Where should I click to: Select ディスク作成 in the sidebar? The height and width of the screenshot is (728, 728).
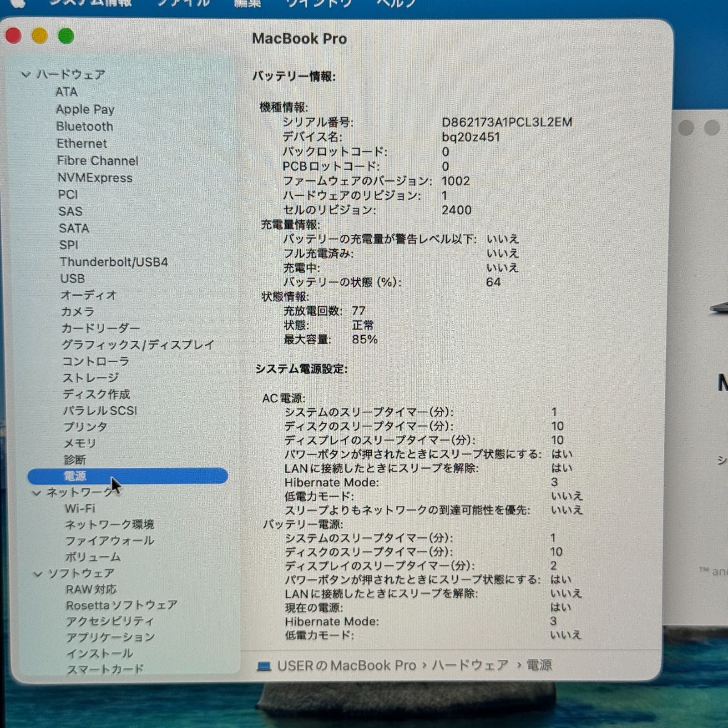point(96,394)
